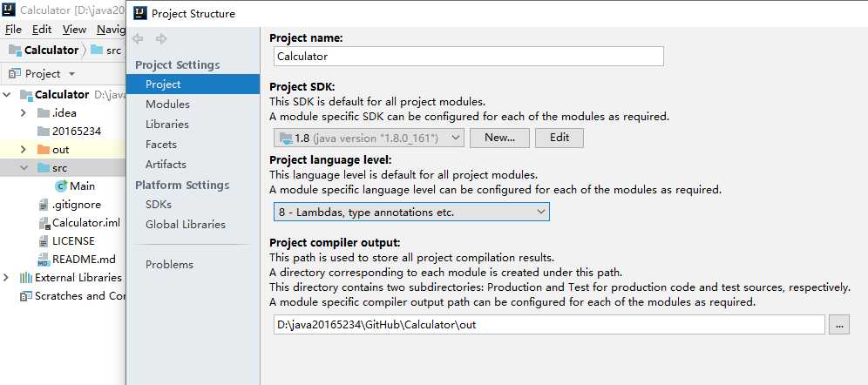The width and height of the screenshot is (868, 385).
Task: Click the Calculator.iml file icon
Action: coord(44,223)
